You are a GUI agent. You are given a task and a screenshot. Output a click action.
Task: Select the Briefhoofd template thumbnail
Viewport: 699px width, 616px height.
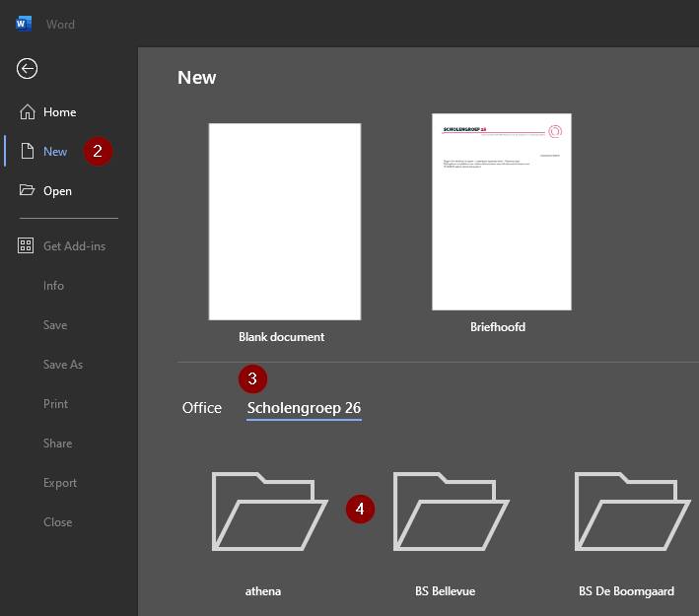tap(502, 212)
